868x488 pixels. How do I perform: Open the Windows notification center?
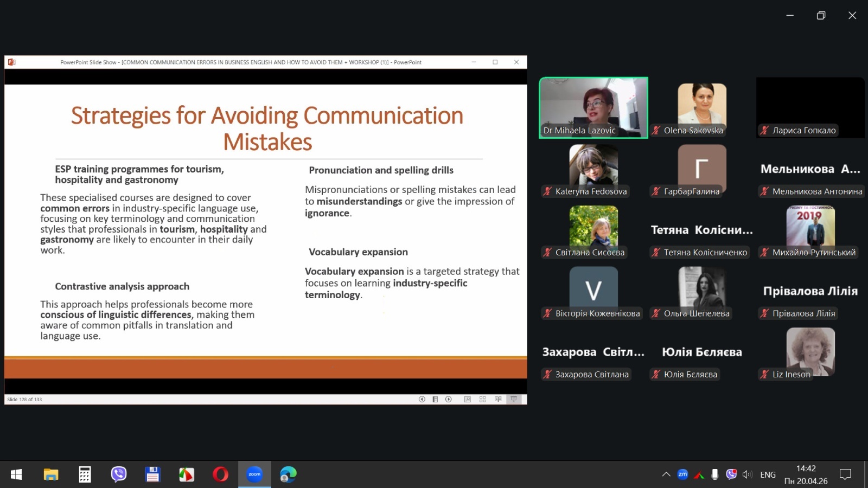tap(845, 474)
